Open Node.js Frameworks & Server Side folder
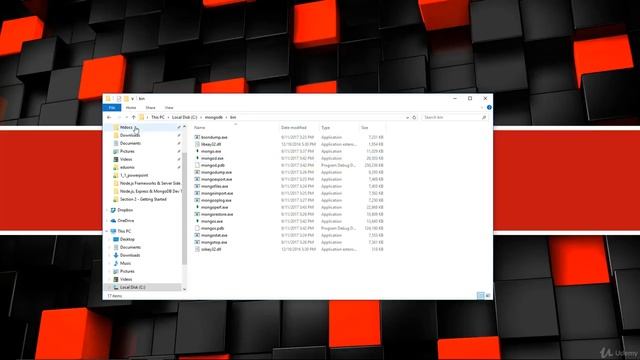The width and height of the screenshot is (640, 360). pos(150,183)
